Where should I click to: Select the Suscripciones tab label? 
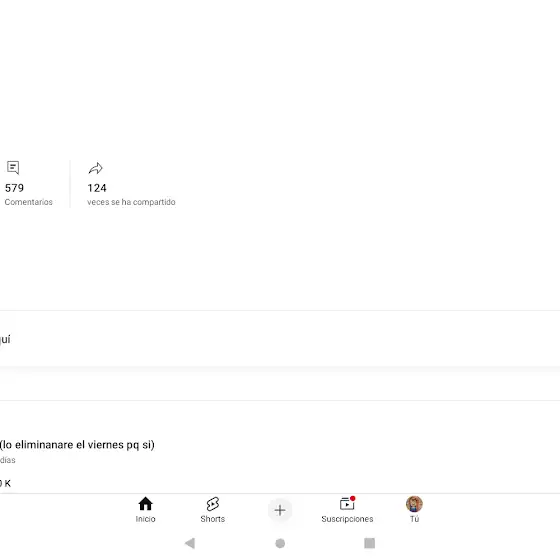click(x=347, y=519)
